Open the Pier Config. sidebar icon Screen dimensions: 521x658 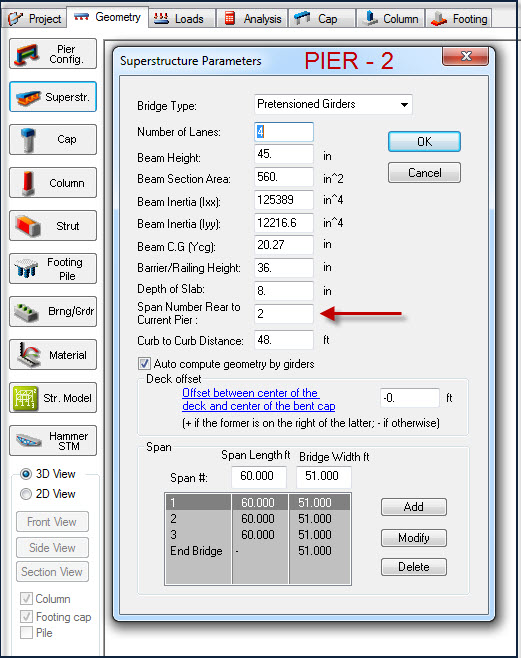53,54
